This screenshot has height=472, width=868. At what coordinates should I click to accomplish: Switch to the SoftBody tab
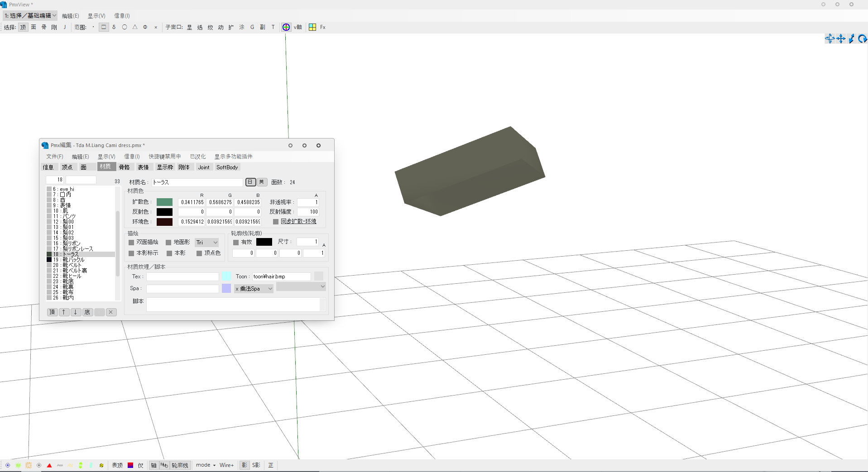227,167
